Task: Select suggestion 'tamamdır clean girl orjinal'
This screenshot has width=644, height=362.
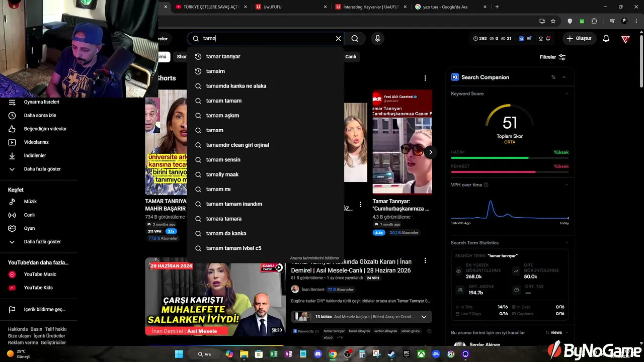Action: (266, 145)
